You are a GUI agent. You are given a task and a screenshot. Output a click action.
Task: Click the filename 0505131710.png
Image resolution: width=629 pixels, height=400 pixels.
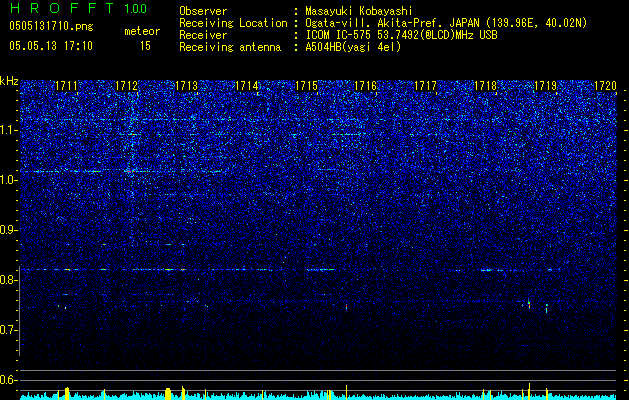click(51, 27)
